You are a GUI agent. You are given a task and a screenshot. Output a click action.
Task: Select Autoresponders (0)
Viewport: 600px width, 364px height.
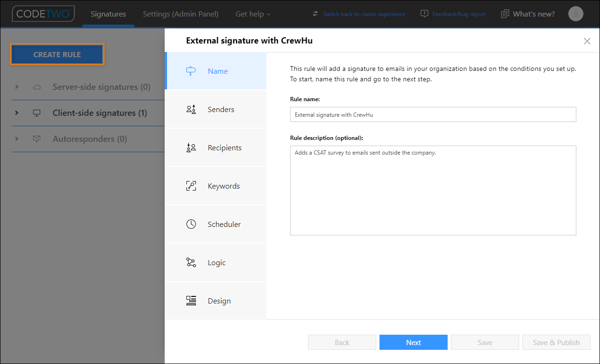[90, 139]
